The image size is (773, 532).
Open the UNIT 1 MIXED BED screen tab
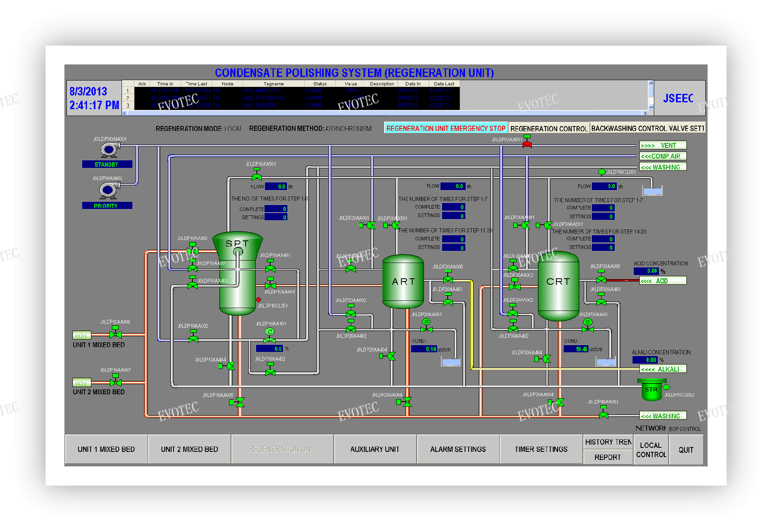[x=106, y=449]
